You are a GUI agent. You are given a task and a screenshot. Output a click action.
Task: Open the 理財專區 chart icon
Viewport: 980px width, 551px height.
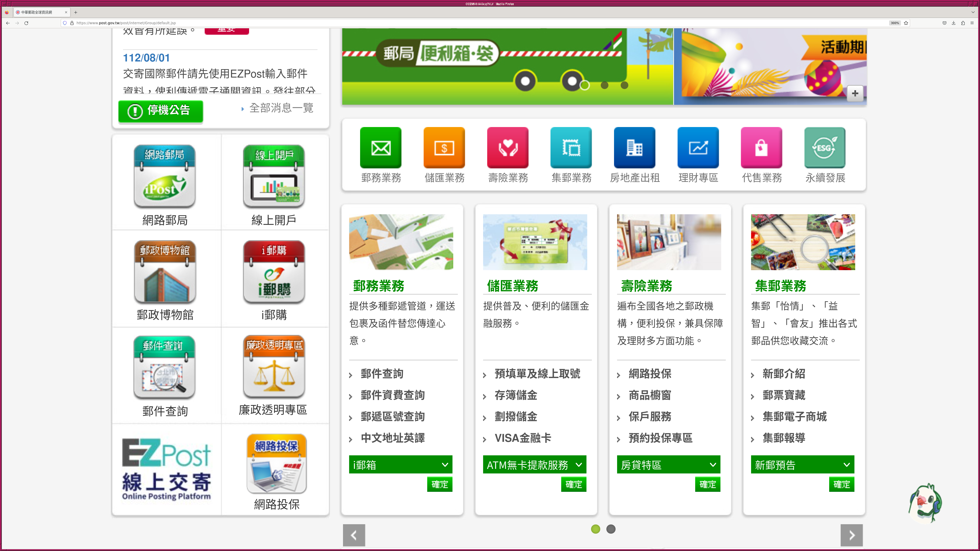[x=698, y=147]
